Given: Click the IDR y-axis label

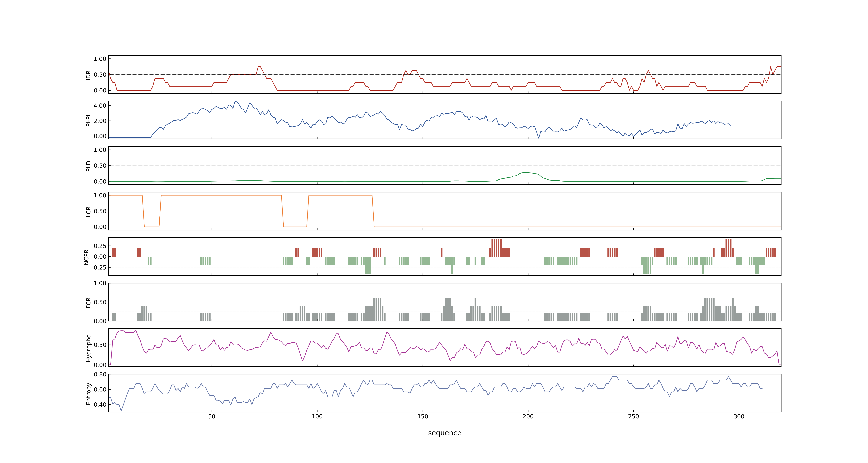Looking at the screenshot, I should pos(88,75).
